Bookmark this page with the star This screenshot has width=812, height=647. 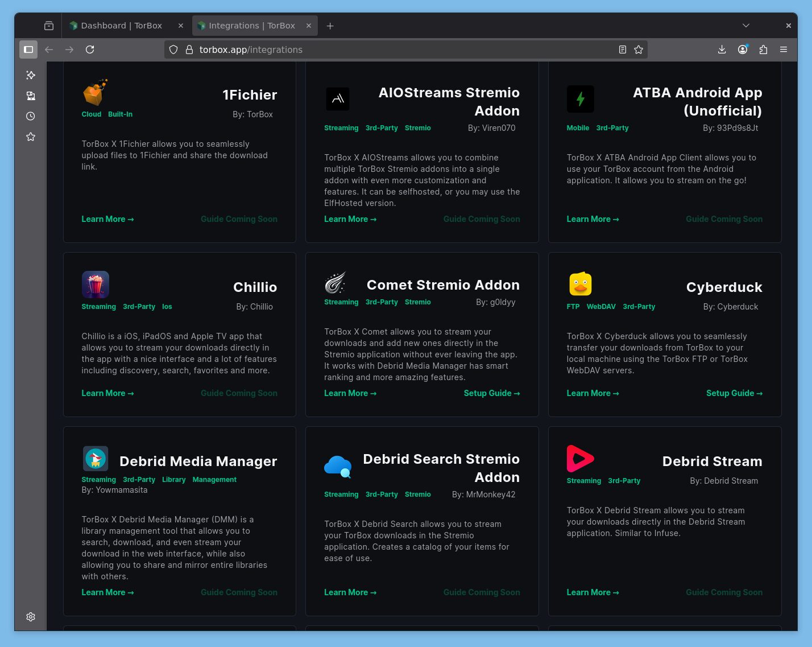[x=639, y=50]
